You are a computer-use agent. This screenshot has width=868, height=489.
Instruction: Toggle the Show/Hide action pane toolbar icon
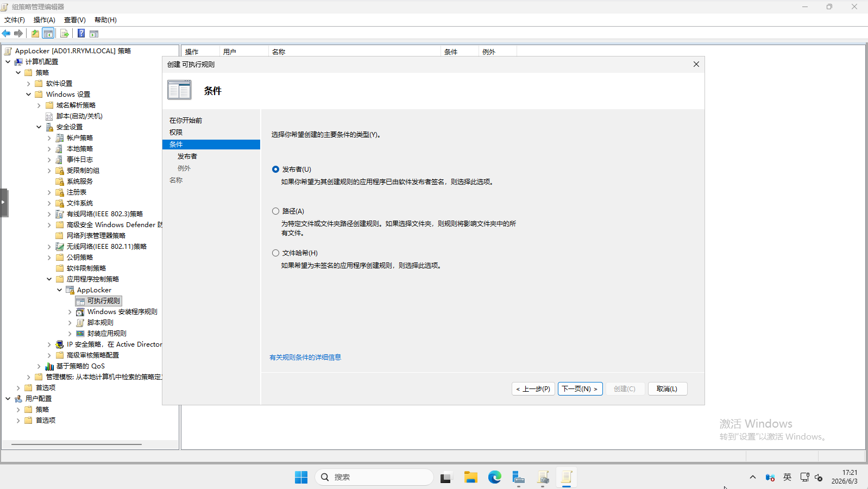coord(94,34)
